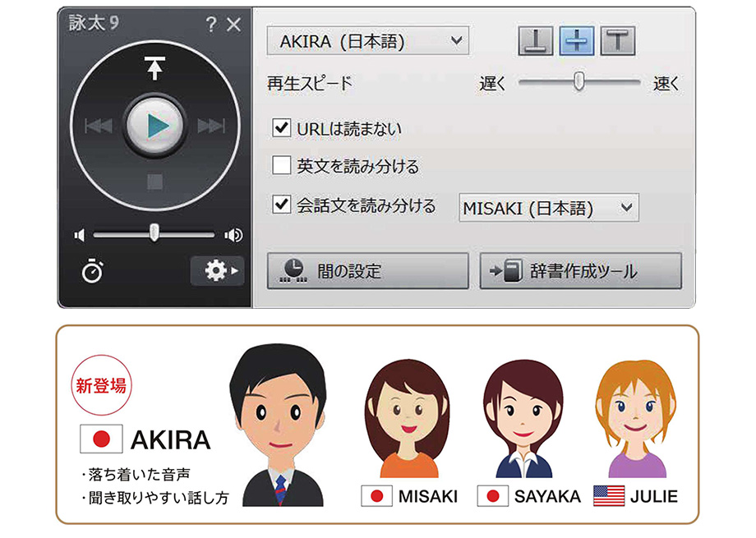
Task: Click the MISAKI character avatar
Action: pos(408,418)
